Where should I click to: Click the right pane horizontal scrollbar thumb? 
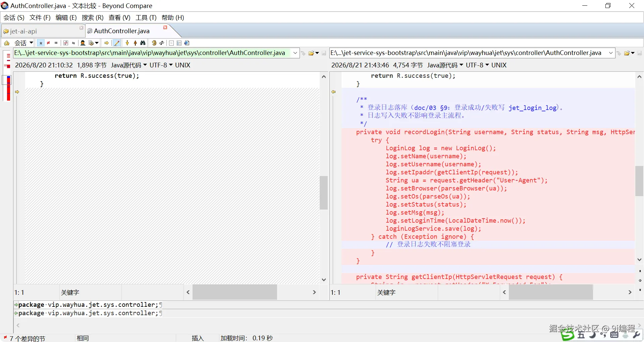(x=551, y=292)
